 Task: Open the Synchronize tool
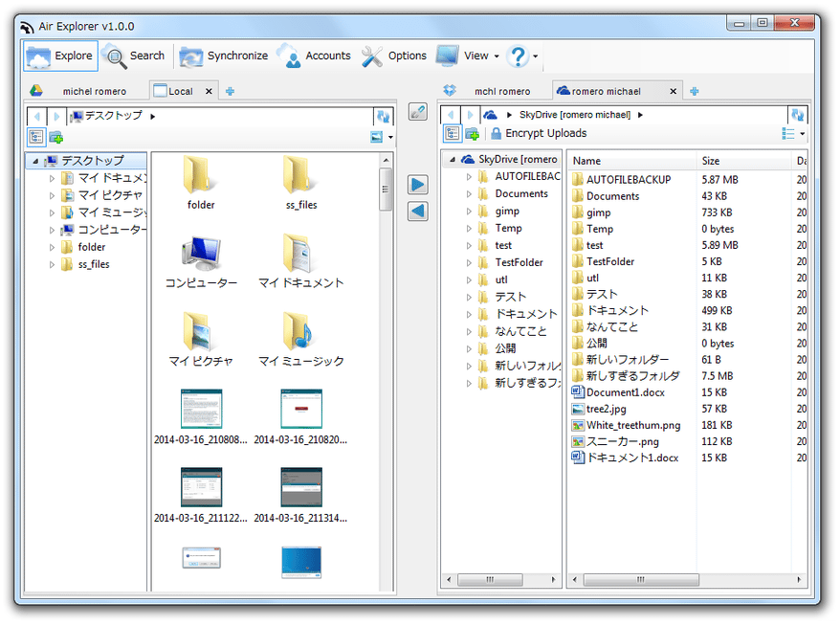tap(223, 56)
